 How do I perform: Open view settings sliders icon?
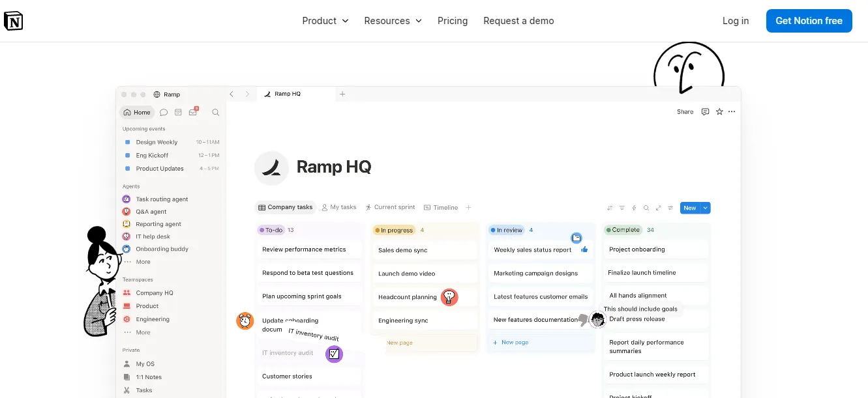pos(670,208)
